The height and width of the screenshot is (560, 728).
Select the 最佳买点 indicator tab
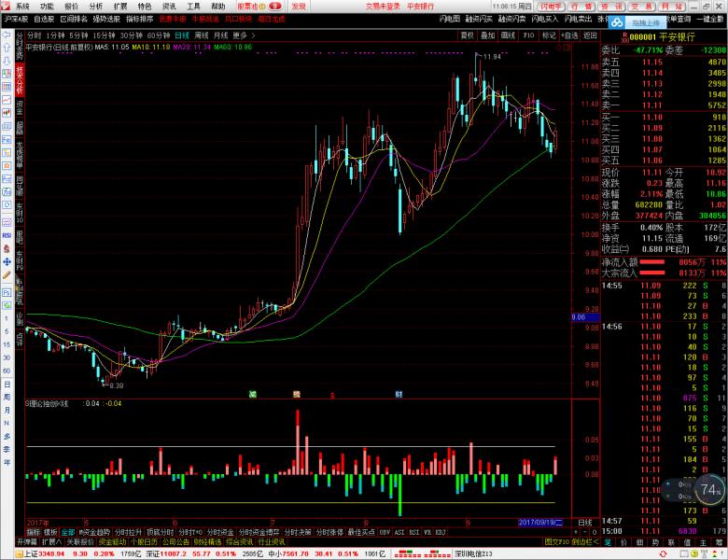(361, 532)
